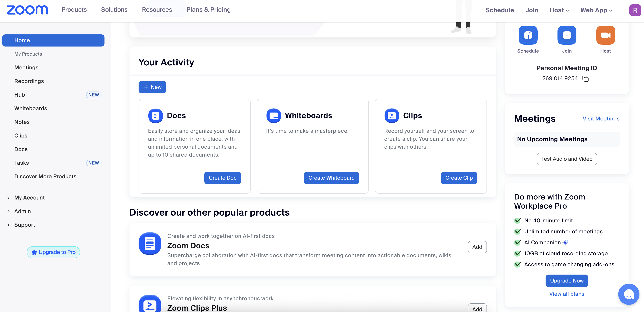Open the Web App dropdown
Screen dimensions: 644x312
tap(596, 10)
